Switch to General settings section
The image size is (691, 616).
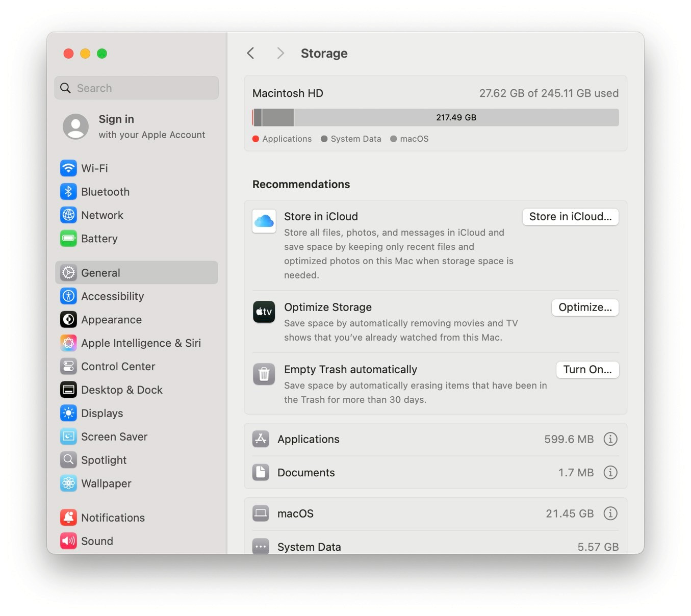[x=101, y=273]
